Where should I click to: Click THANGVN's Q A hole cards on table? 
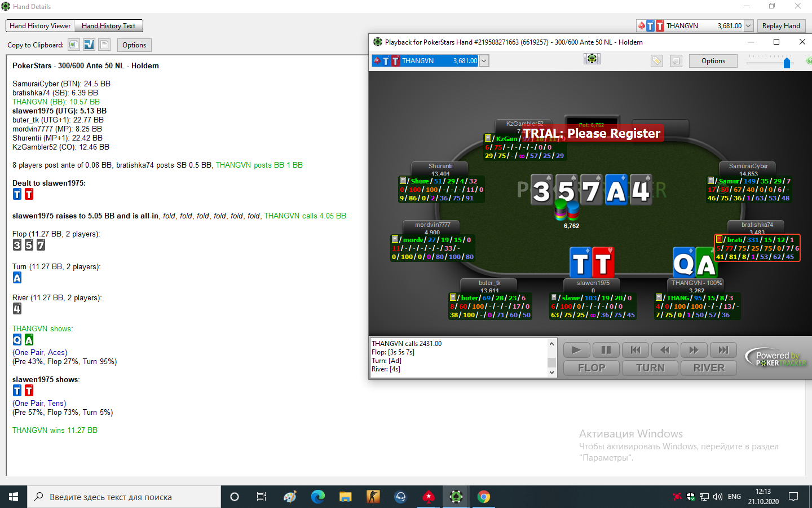695,263
